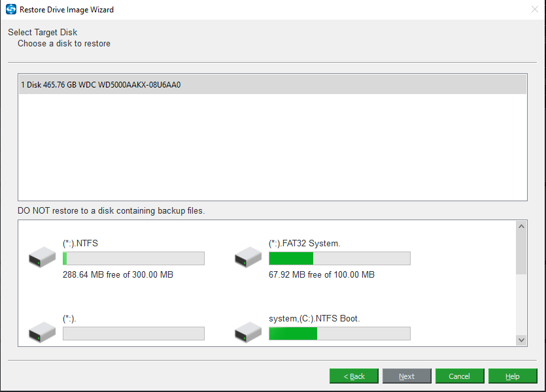Select disk 1 WDC WD5000AAKX-08U6AA0
This screenshot has width=546, height=392.
point(273,84)
